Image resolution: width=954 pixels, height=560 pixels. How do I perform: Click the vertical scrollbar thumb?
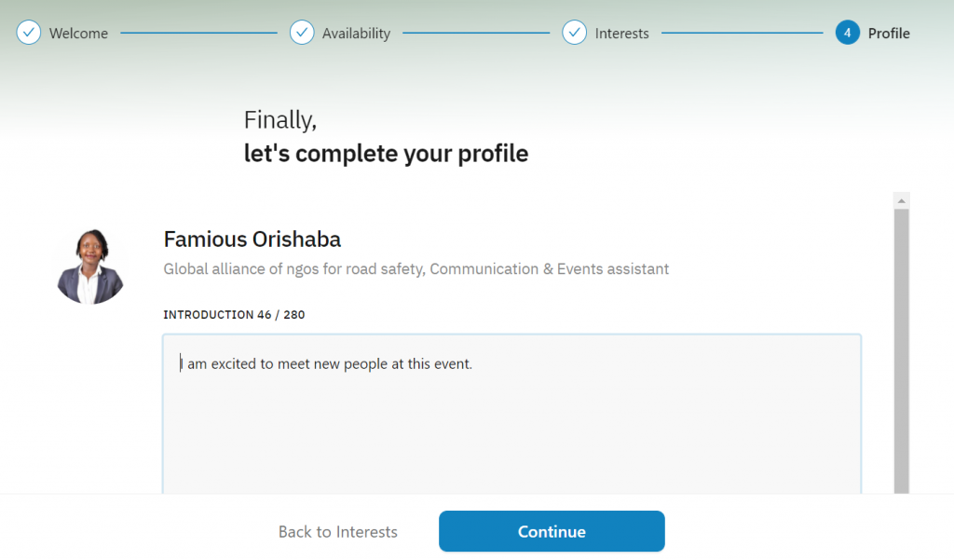click(902, 350)
